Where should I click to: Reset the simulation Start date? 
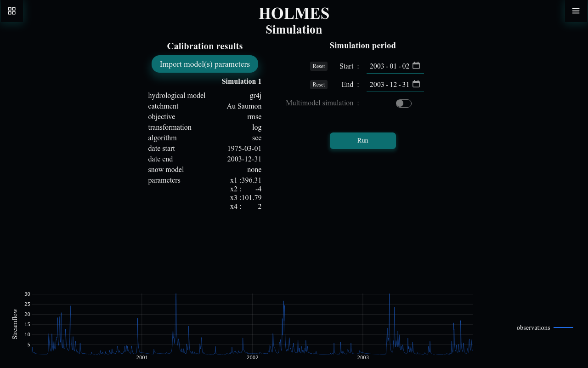[318, 66]
